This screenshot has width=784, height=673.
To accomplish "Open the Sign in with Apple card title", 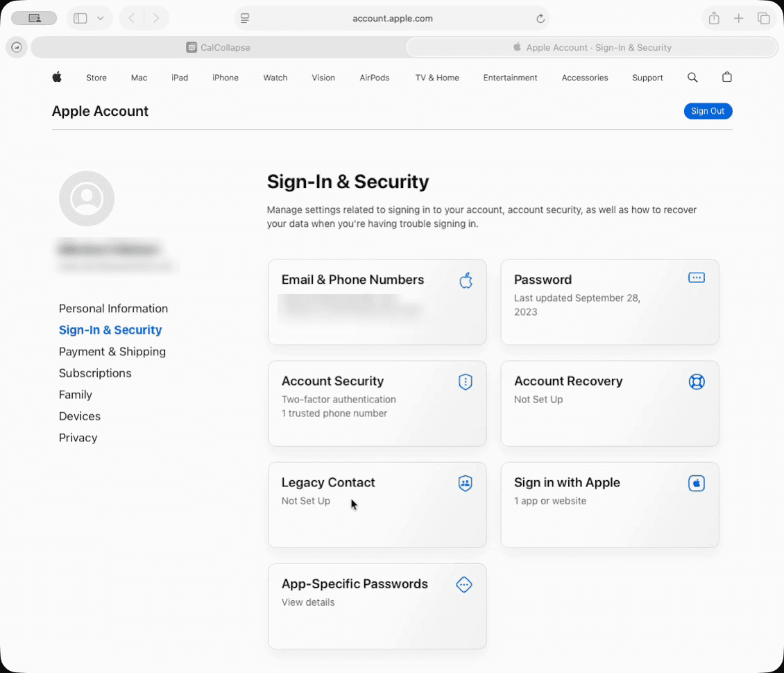I will (x=567, y=482).
